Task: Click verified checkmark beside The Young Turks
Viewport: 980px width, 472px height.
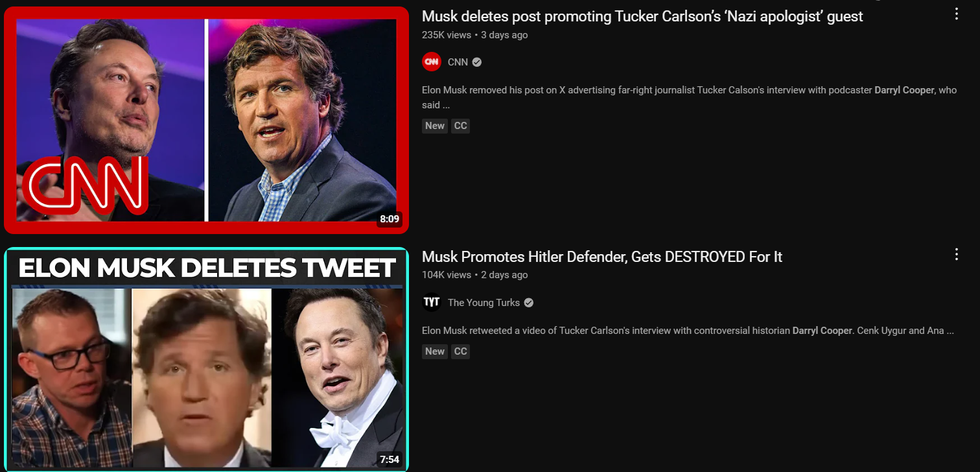Action: click(529, 303)
